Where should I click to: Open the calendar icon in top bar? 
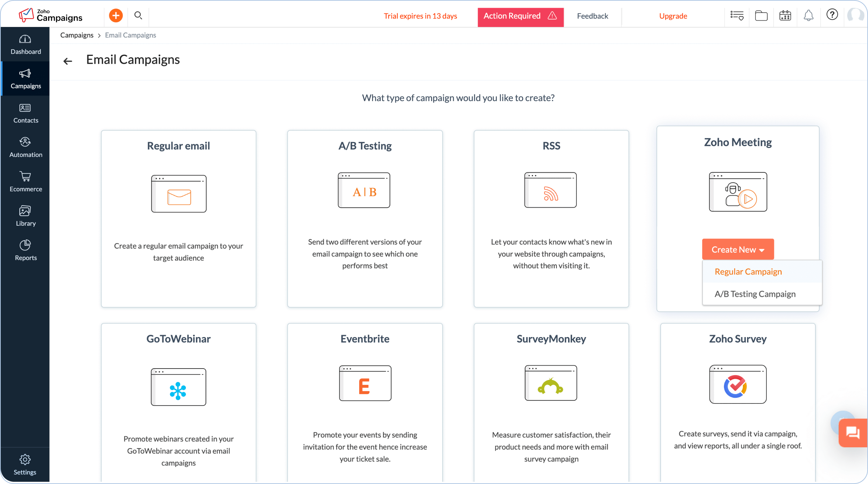point(785,16)
